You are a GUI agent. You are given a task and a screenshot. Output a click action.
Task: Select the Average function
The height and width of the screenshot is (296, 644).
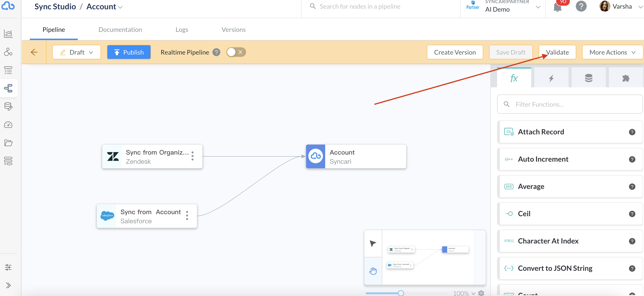570,186
